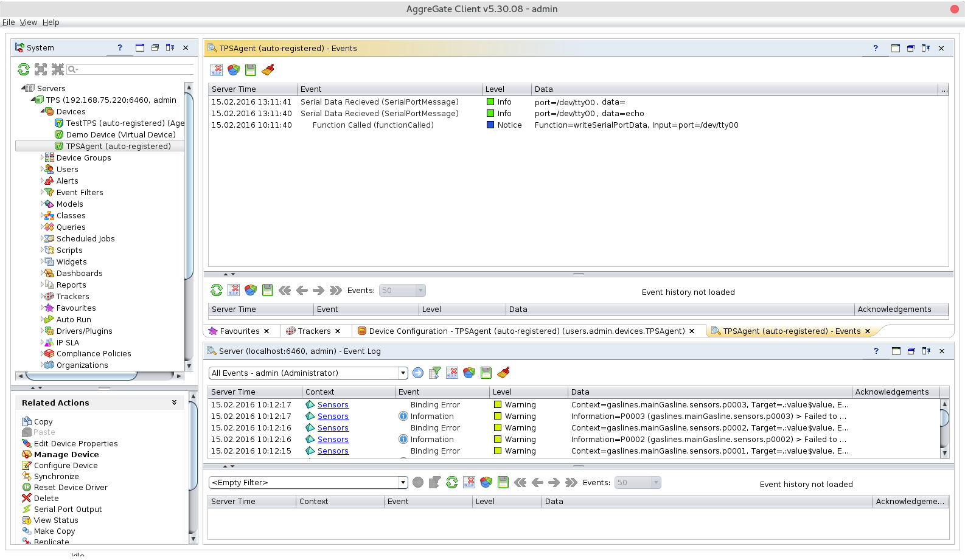
Task: Click the refresh icon in System panel toolbar
Action: tap(24, 69)
